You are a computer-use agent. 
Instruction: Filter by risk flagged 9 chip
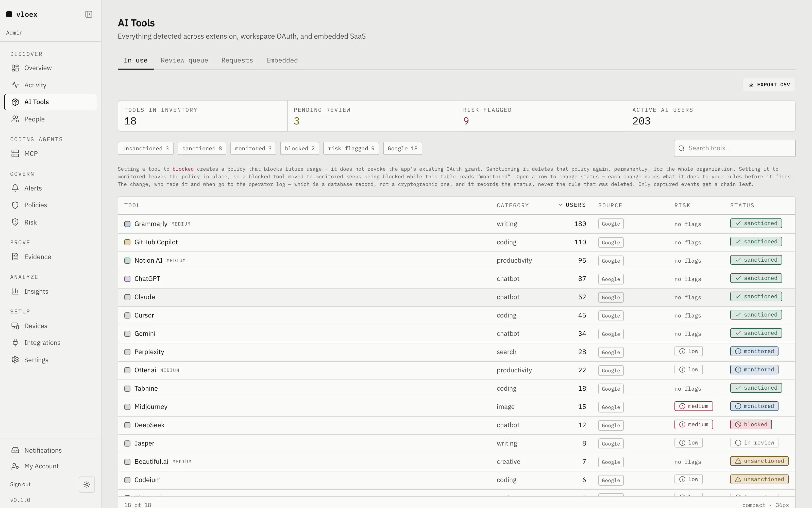point(351,149)
